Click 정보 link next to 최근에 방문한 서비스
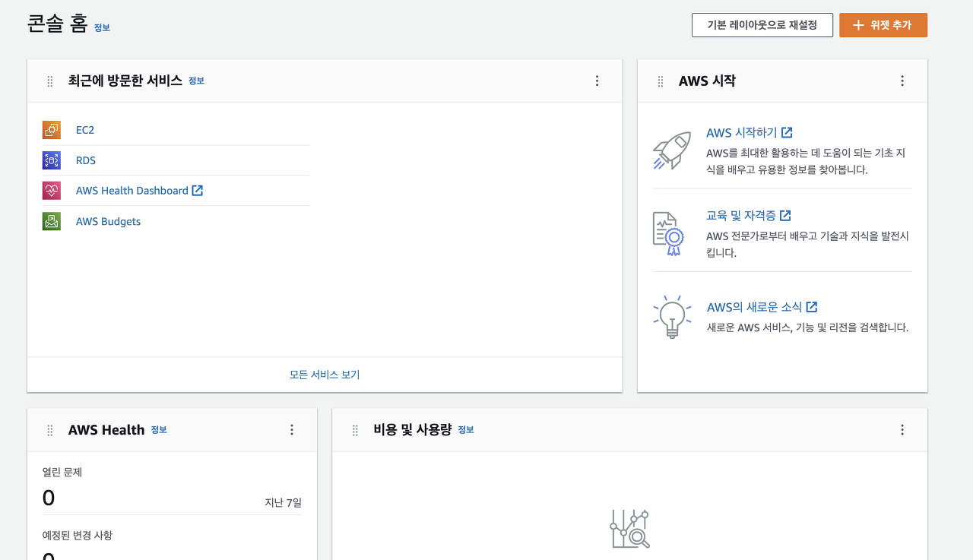This screenshot has height=560, width=973. click(196, 81)
